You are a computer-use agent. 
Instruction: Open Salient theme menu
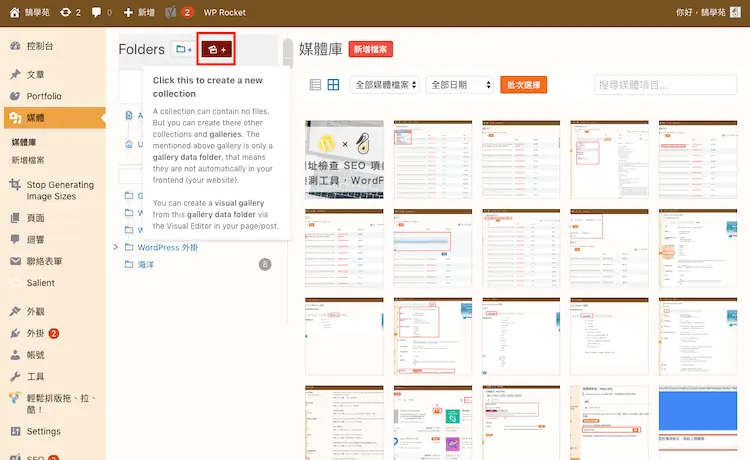click(40, 283)
